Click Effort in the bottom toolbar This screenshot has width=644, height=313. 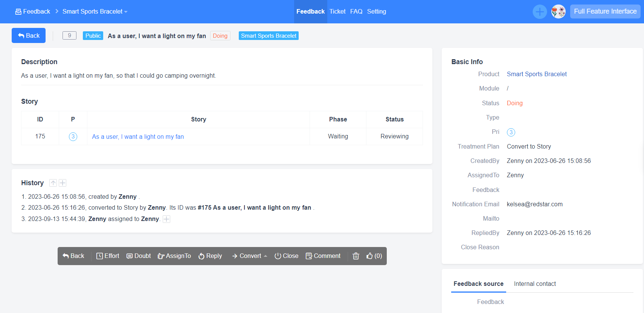click(108, 256)
